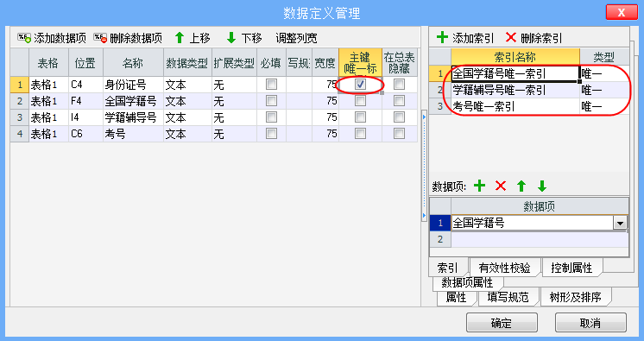Click position cell F4

tap(85, 101)
